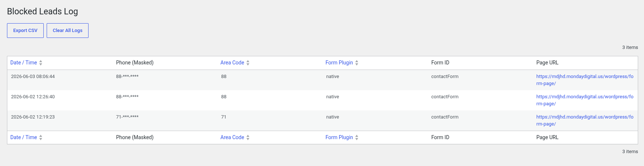
Task: Click the Clear All Logs button
Action: 68,31
